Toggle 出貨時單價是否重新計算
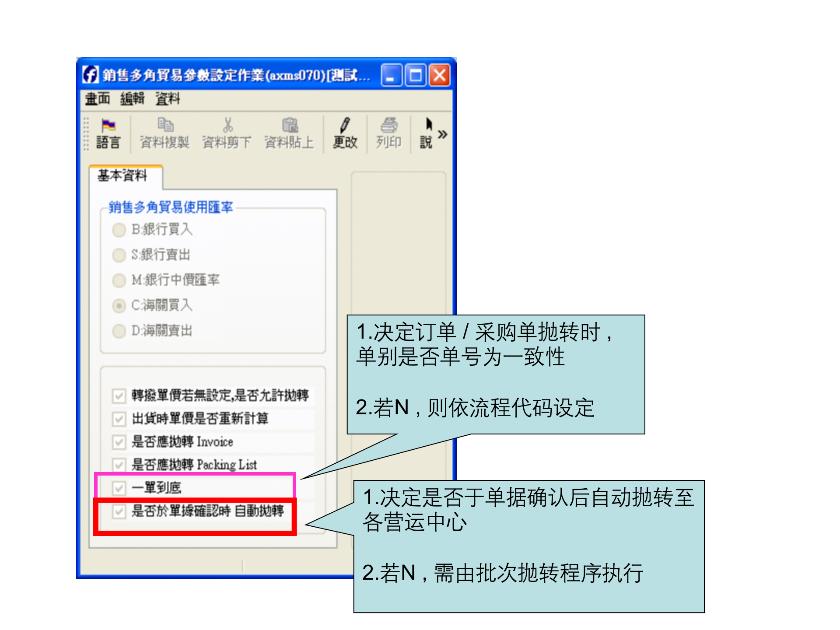Viewport: 840px width, 630px height. coord(119,419)
